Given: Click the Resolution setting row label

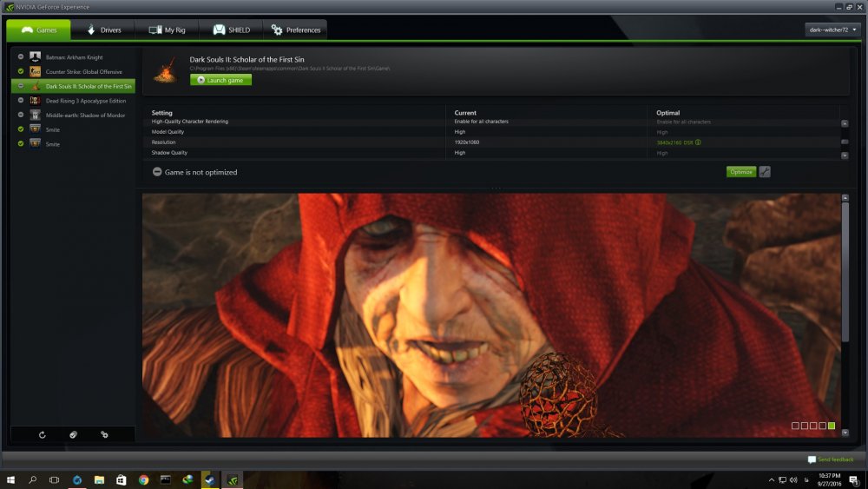Looking at the screenshot, I should (163, 142).
